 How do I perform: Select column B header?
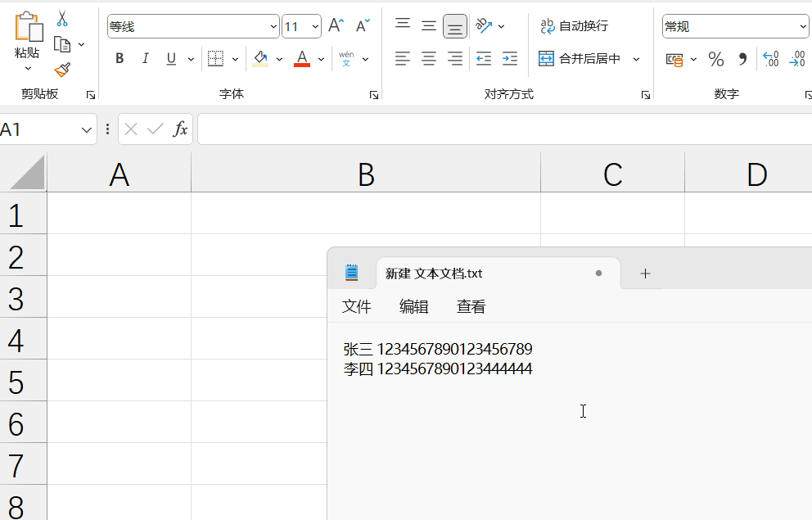click(366, 173)
